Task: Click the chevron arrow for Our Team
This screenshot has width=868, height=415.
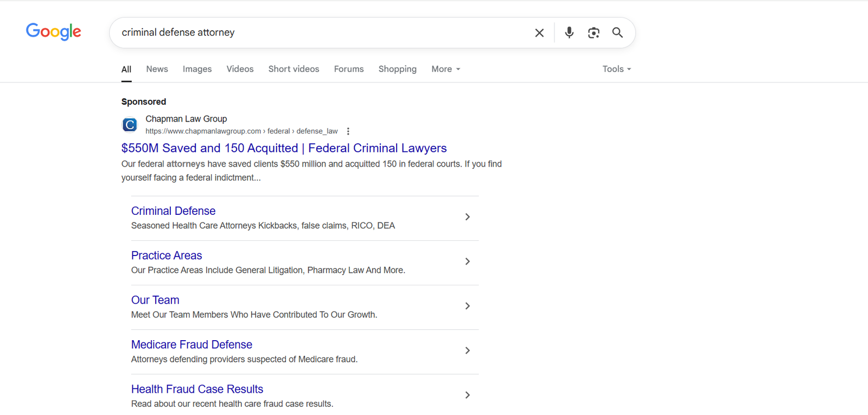Action: click(467, 306)
